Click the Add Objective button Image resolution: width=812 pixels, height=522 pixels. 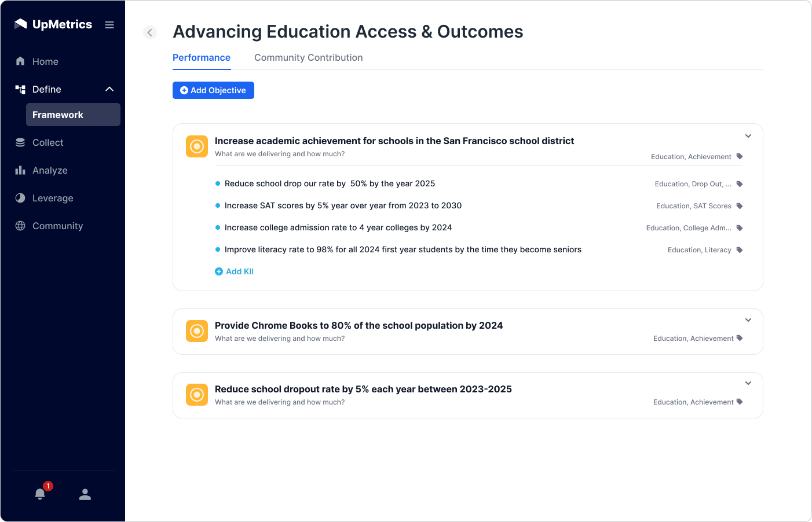point(213,90)
